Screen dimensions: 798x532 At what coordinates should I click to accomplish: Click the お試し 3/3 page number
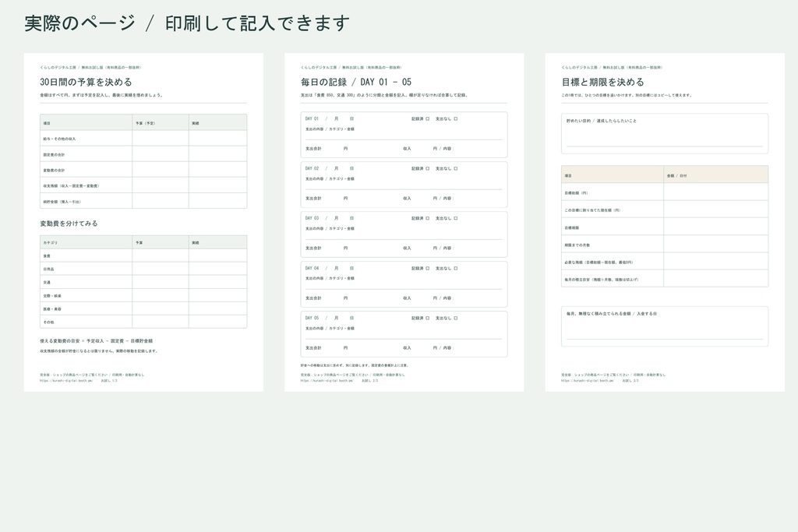[x=630, y=380]
